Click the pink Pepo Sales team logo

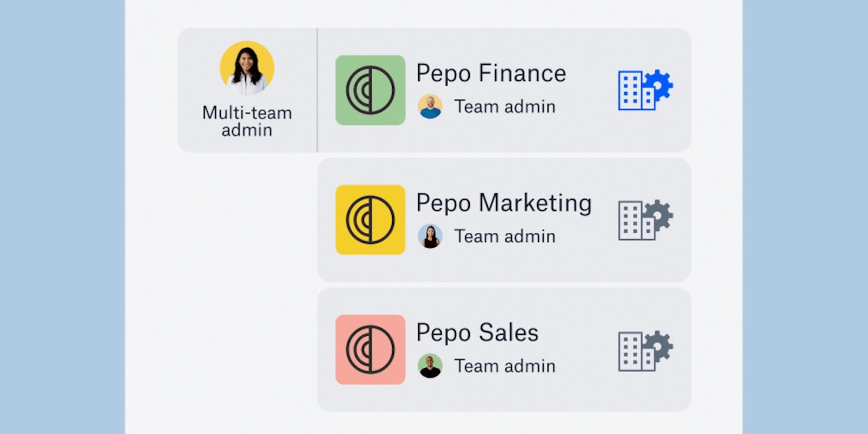point(370,350)
